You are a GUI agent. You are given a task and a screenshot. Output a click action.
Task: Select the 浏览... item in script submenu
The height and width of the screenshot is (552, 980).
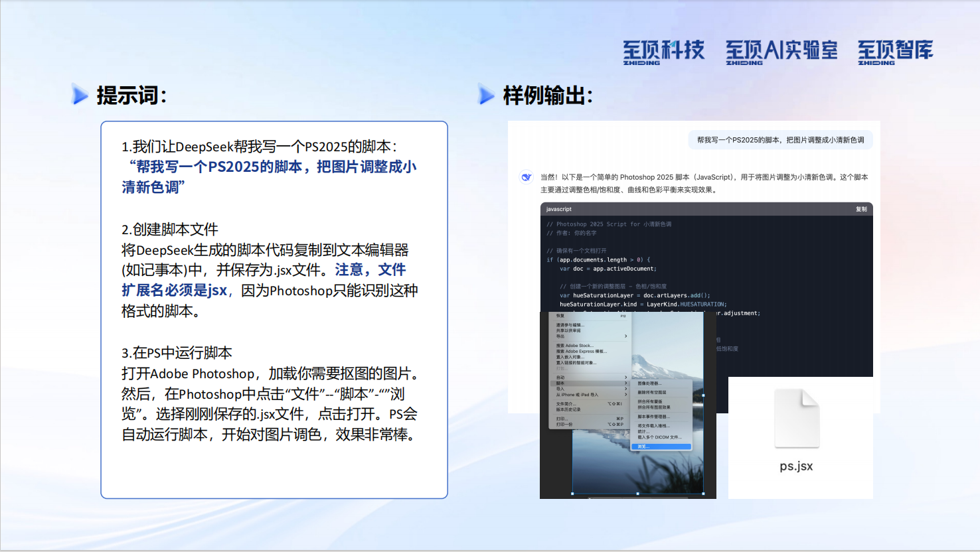pos(661,447)
